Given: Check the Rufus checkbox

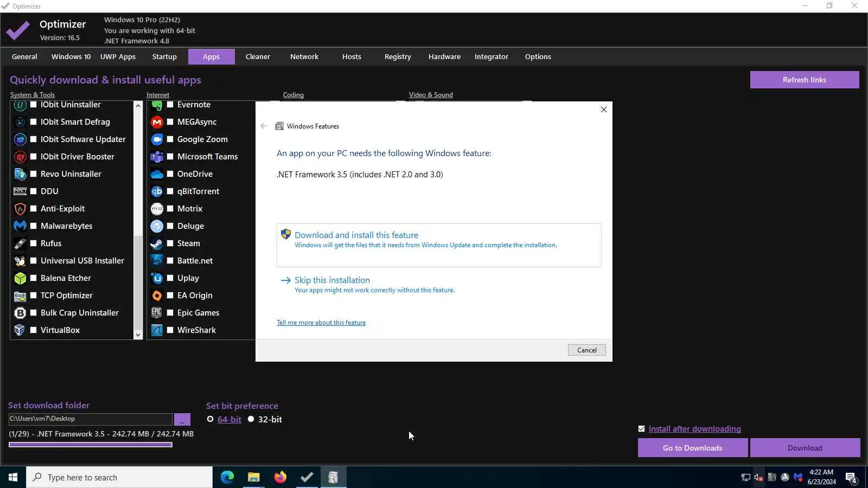Looking at the screenshot, I should [x=34, y=243].
